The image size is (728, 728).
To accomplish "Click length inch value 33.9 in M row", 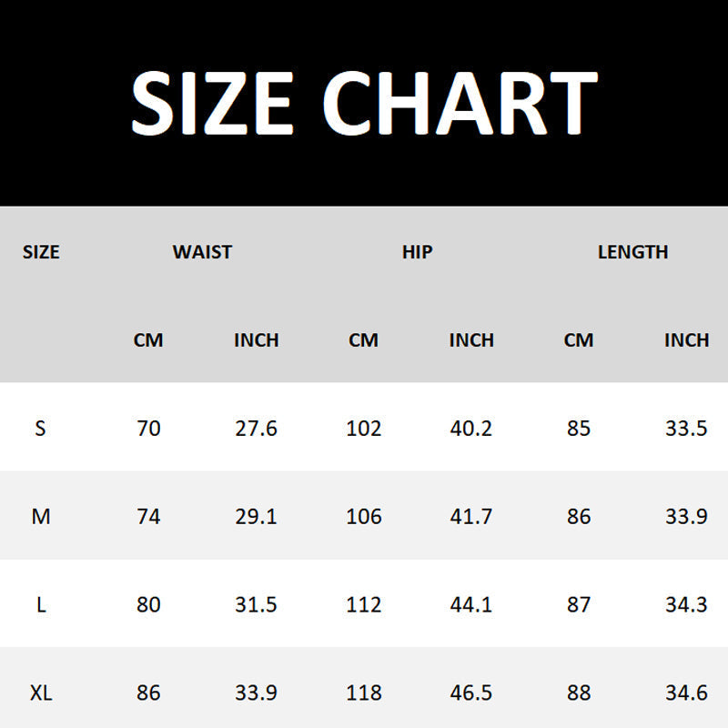I will pos(686,516).
